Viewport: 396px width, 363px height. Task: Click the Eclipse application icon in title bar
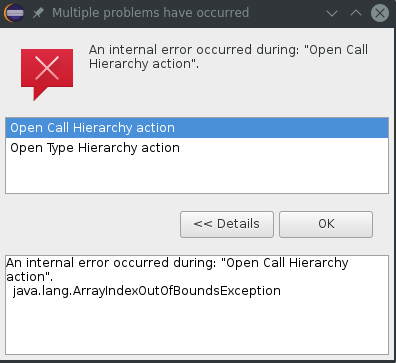click(14, 13)
